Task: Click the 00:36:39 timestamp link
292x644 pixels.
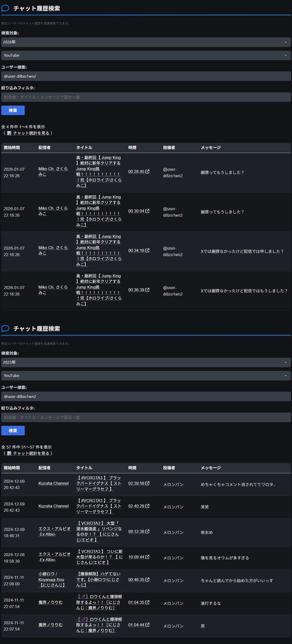Action: 136,290
